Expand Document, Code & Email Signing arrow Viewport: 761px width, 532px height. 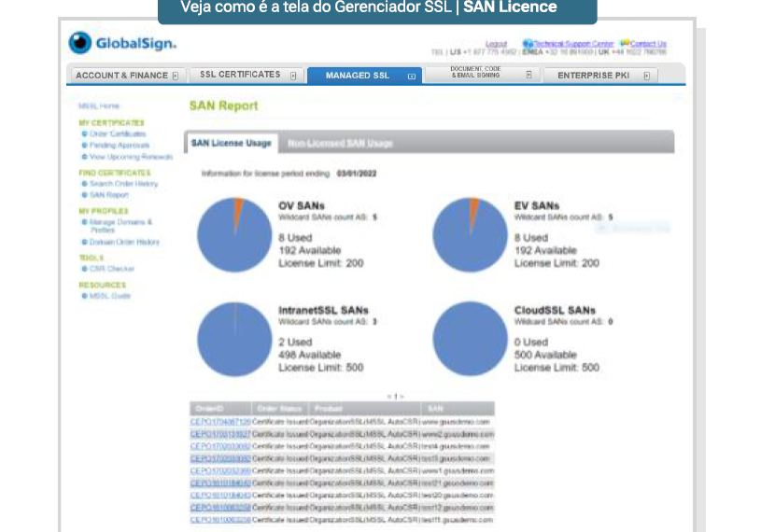point(529,75)
